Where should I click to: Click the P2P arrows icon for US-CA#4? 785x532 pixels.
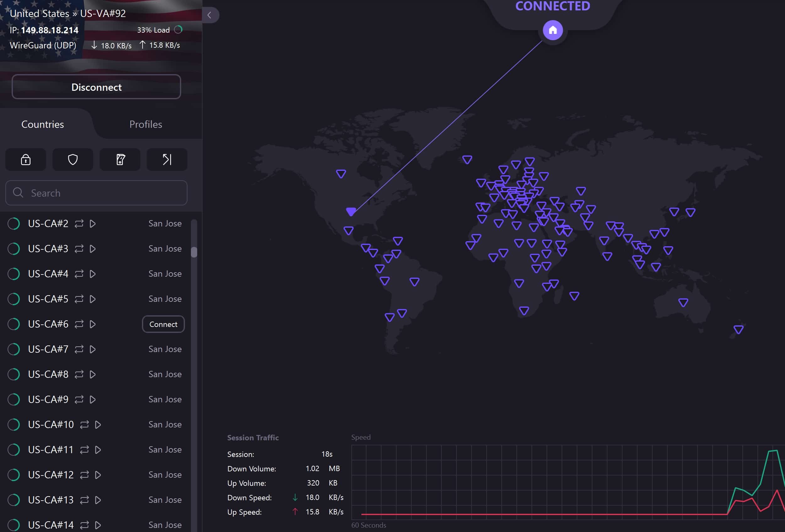(79, 274)
